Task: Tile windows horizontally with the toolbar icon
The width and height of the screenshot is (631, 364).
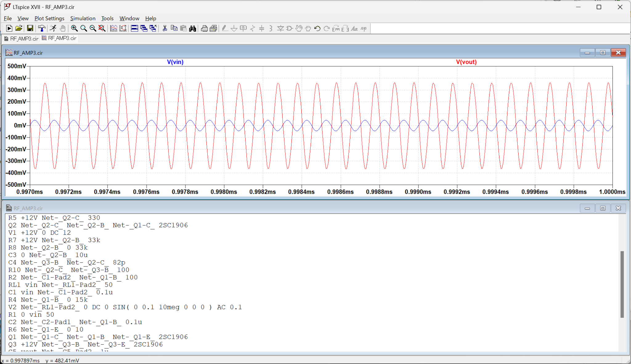Action: [x=134, y=29]
